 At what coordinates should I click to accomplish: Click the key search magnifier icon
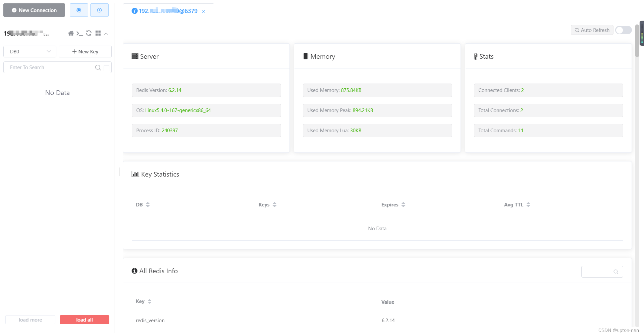tap(98, 67)
